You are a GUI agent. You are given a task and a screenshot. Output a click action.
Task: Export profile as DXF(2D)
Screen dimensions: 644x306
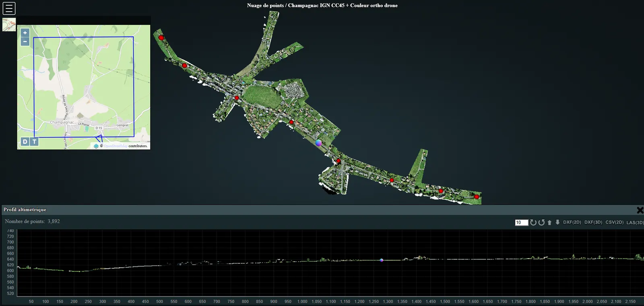click(572, 222)
